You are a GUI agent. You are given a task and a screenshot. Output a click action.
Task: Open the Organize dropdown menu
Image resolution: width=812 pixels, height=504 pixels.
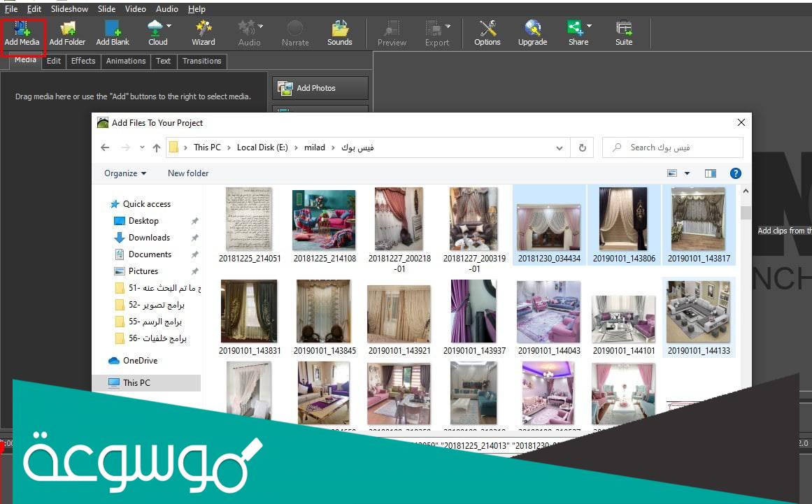(125, 173)
